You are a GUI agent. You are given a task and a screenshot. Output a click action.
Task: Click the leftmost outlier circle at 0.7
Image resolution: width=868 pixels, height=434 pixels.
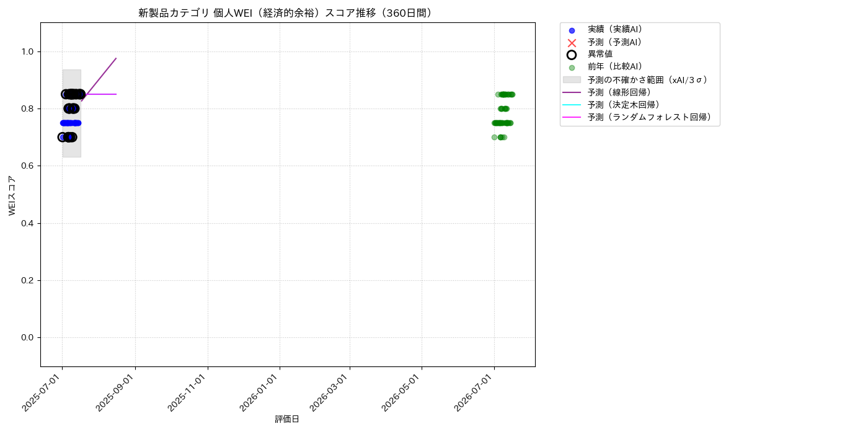[62, 137]
